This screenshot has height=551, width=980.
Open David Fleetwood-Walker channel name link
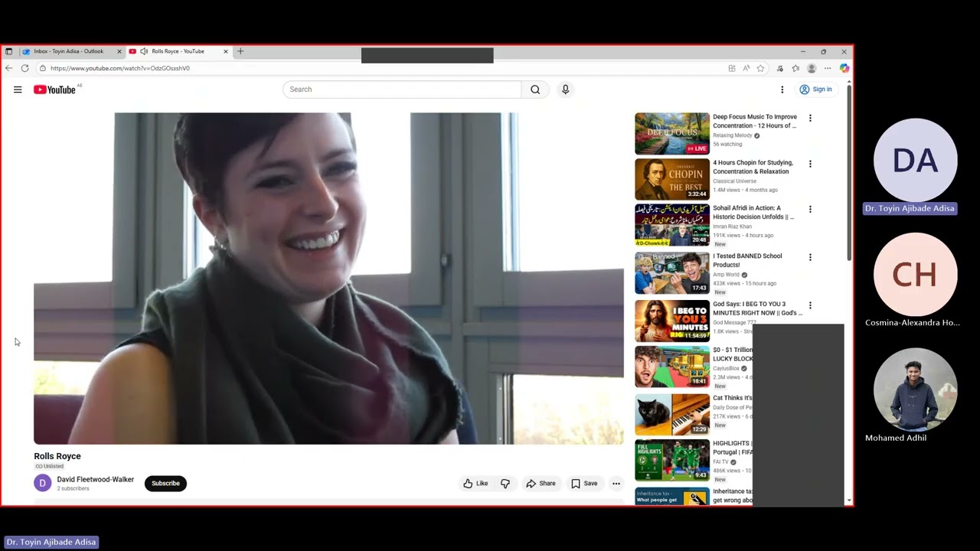[x=95, y=479]
